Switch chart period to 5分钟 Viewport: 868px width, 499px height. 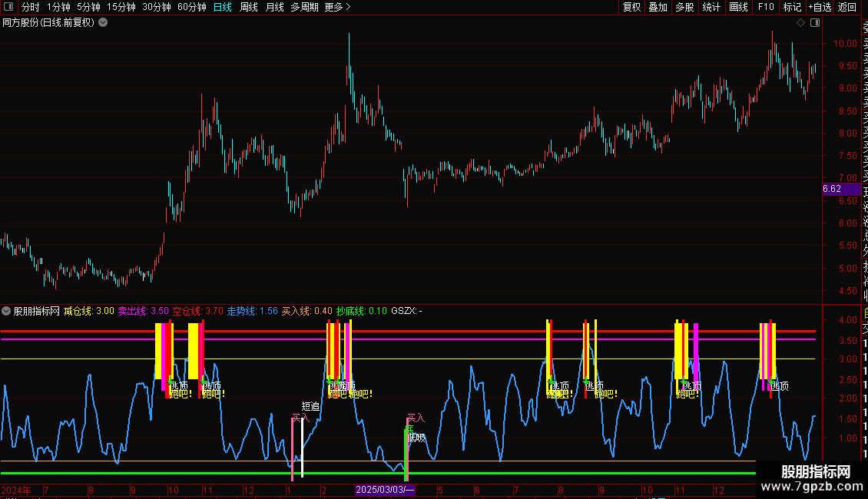(x=89, y=7)
